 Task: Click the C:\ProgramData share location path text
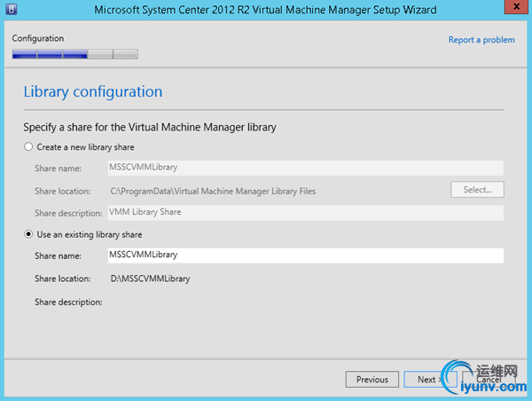pyautogui.click(x=213, y=191)
